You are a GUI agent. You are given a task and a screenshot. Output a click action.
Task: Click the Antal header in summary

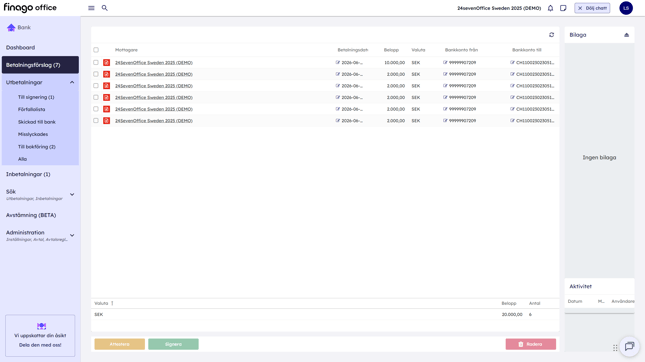534,303
